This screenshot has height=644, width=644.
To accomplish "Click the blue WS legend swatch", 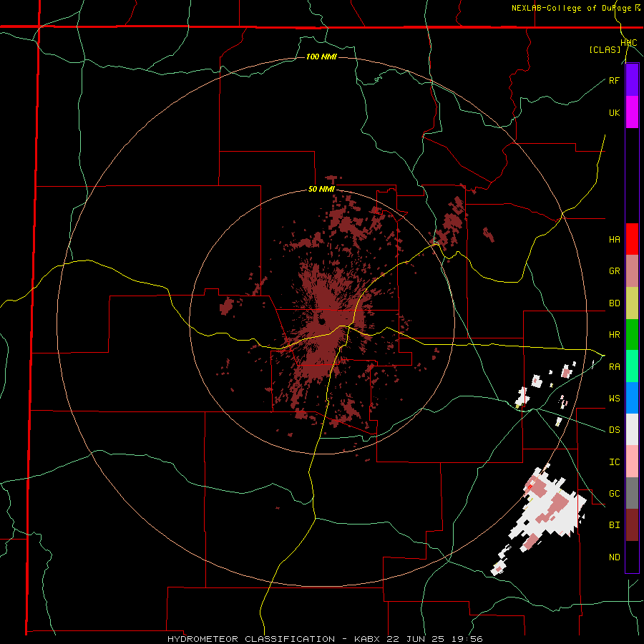I will coord(632,398).
